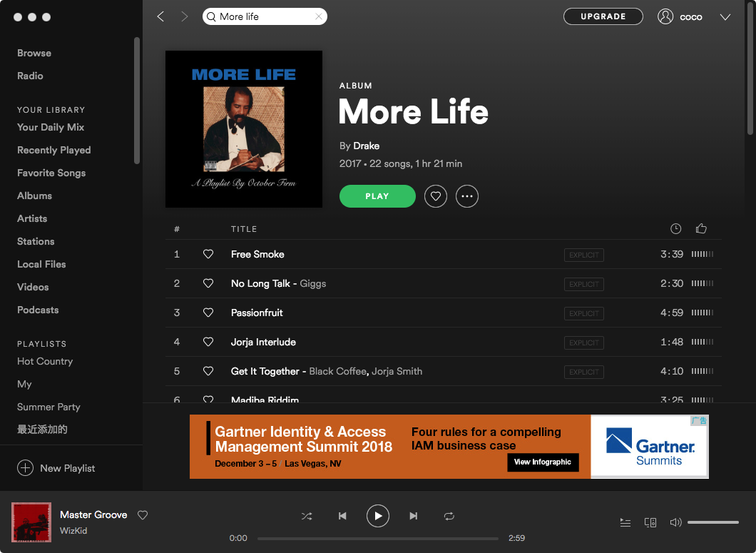The height and width of the screenshot is (553, 756).
Task: Click the sidebar scrollbar
Action: (x=137, y=101)
